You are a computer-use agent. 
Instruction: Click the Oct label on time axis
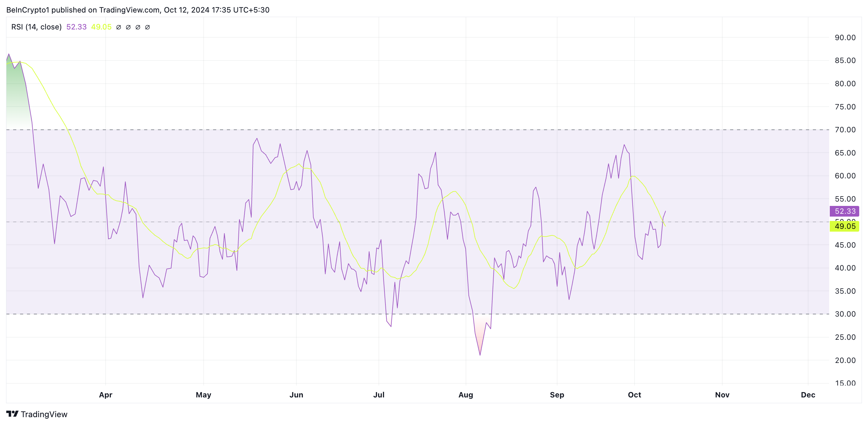tap(635, 395)
